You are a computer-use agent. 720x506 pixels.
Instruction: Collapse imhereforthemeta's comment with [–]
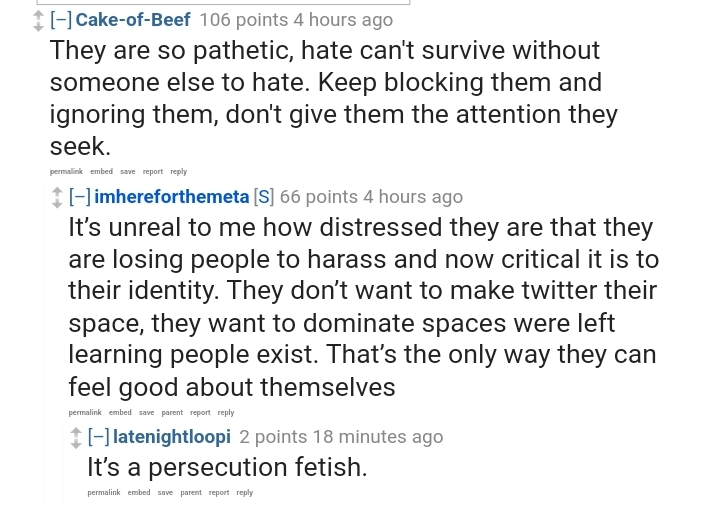point(79,197)
